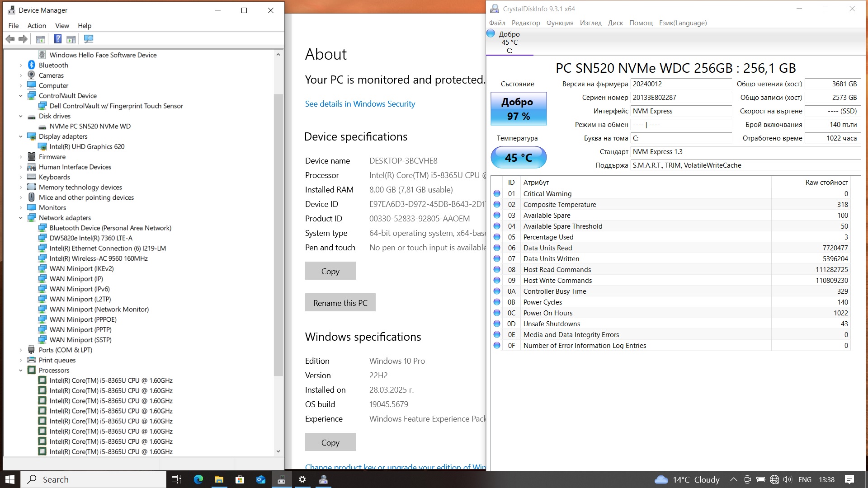Show hidden tray icons chevron

pyautogui.click(x=733, y=479)
